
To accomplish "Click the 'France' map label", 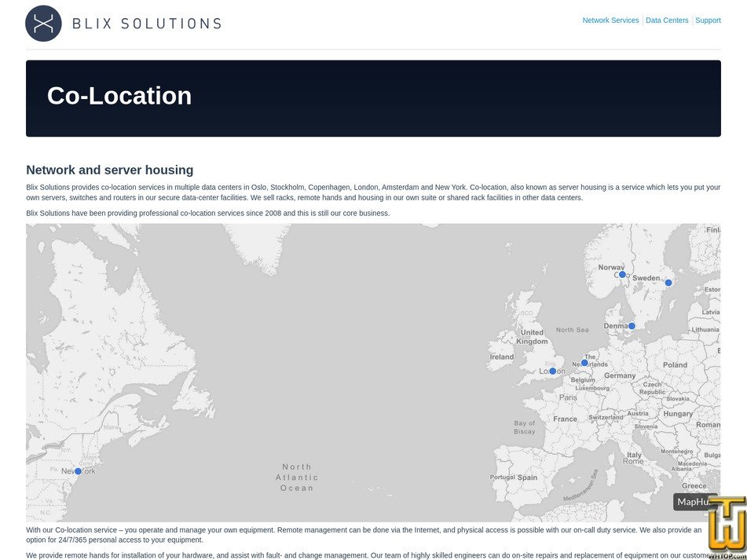I will (565, 419).
